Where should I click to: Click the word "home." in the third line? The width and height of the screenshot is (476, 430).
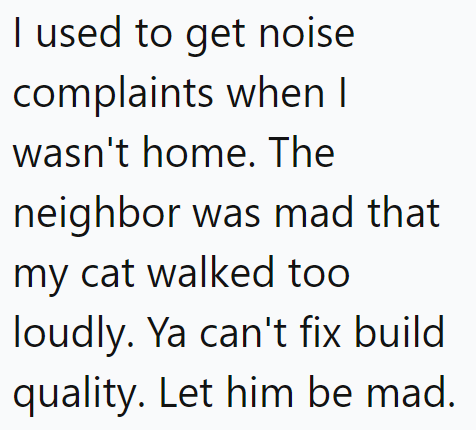(199, 152)
